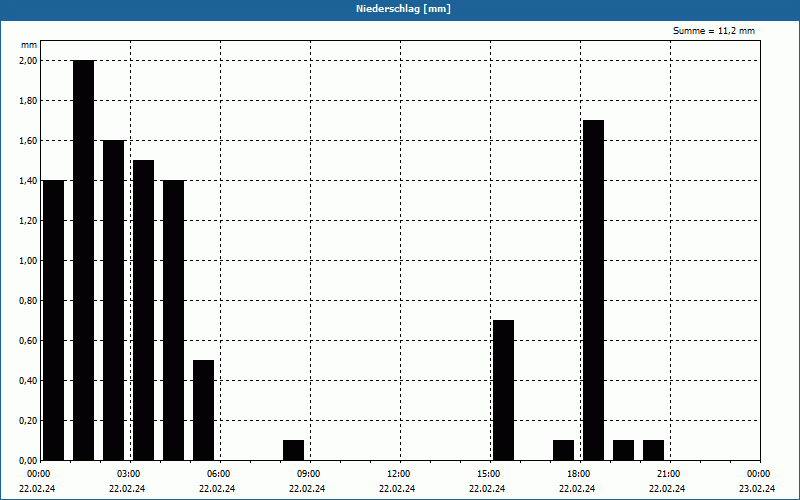Image resolution: width=800 pixels, height=500 pixels.
Task: Click the 0,70 mm bar after 15:00
Action: point(504,390)
